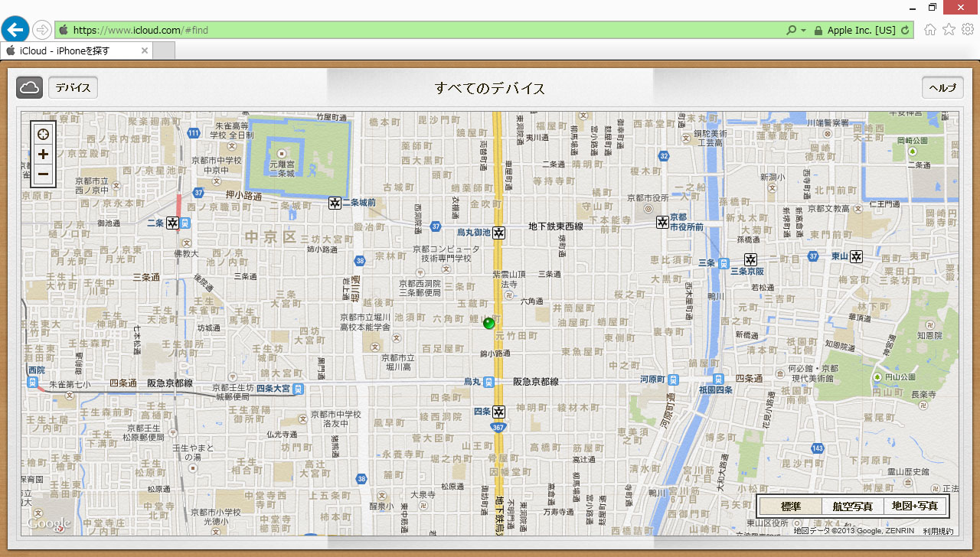The height and width of the screenshot is (557, 980).
Task: Open browser tools gear icon
Action: (x=968, y=30)
